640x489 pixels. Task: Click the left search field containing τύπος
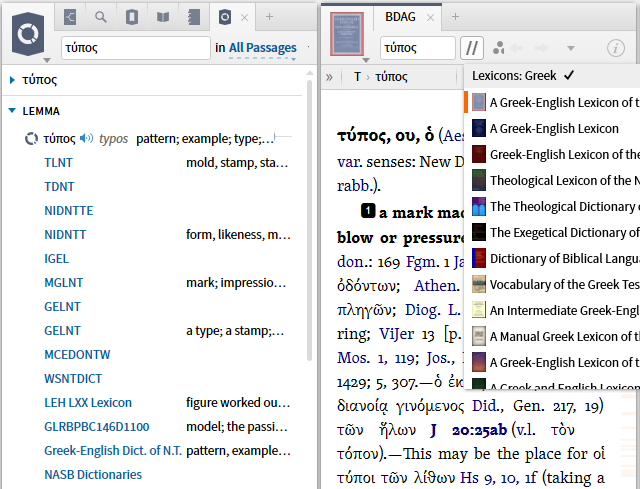coord(136,48)
